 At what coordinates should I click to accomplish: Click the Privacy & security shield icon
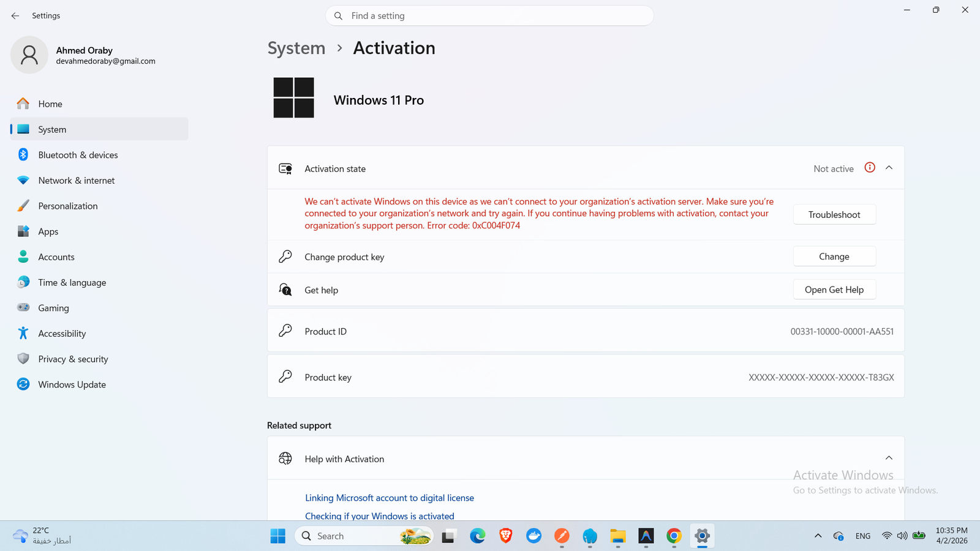[x=23, y=359]
